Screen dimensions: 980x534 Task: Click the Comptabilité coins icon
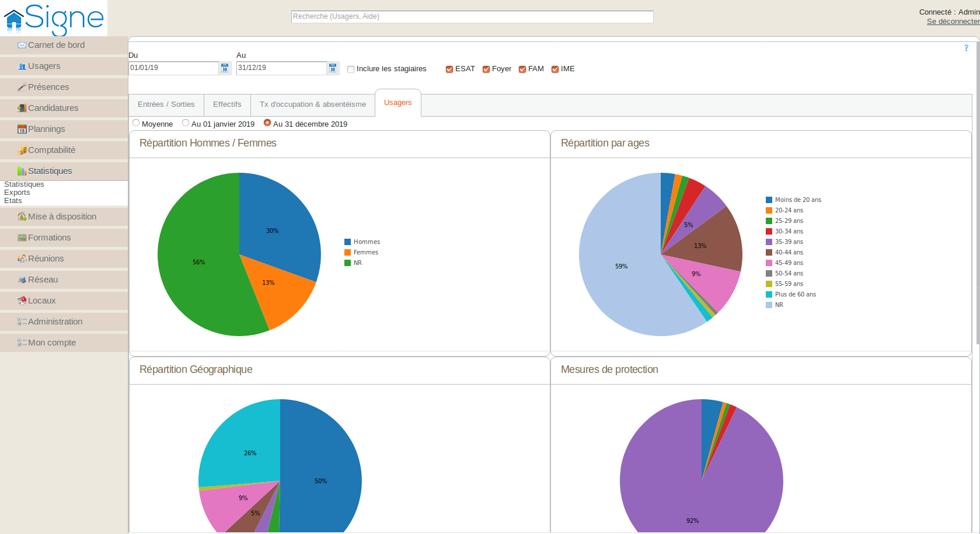(x=22, y=150)
